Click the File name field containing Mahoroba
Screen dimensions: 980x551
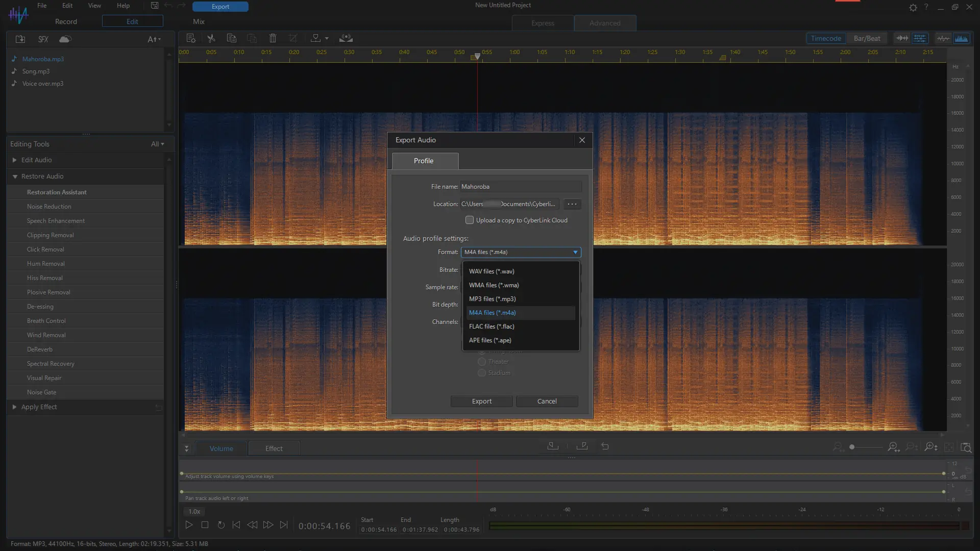[520, 187]
